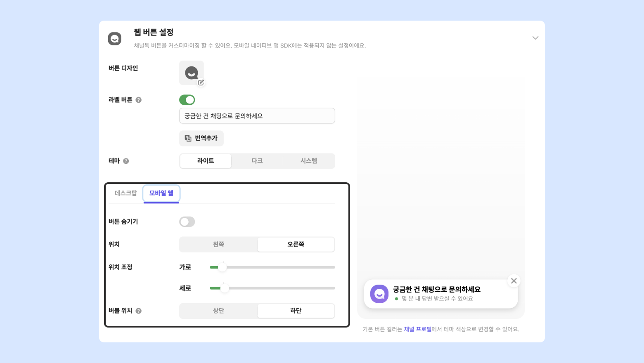Click the label text input field
Image resolution: width=644 pixels, height=363 pixels.
coord(257,116)
